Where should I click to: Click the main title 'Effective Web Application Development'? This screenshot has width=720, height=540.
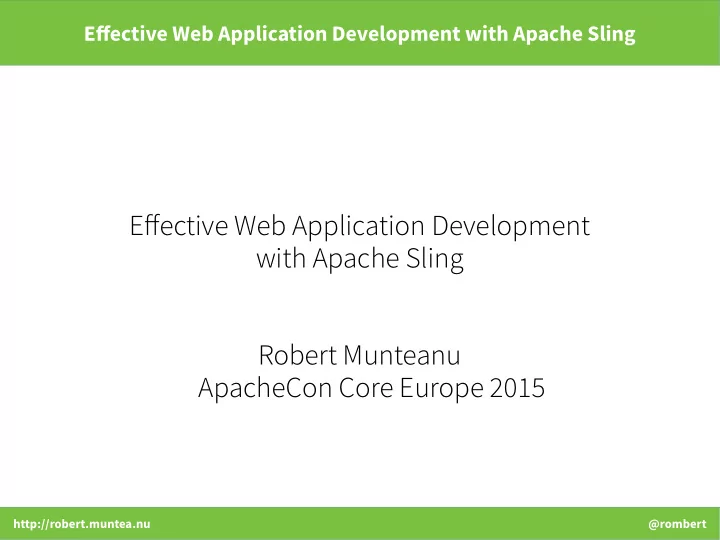360,226
